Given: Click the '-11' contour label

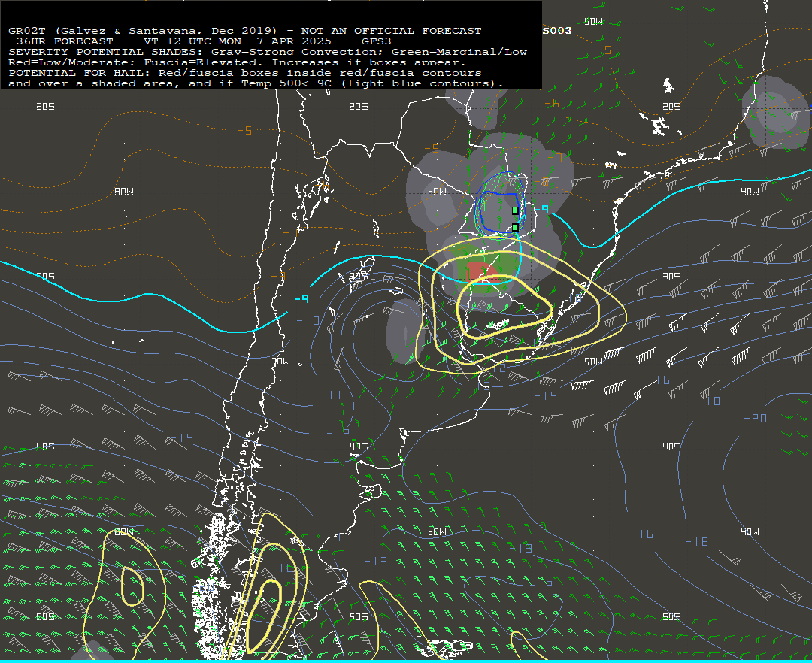Looking at the screenshot, I should [x=330, y=395].
